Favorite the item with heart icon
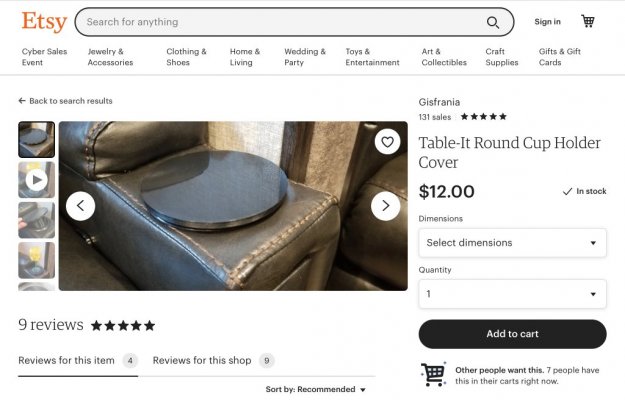Viewport: 625px width, 400px height. (x=387, y=142)
